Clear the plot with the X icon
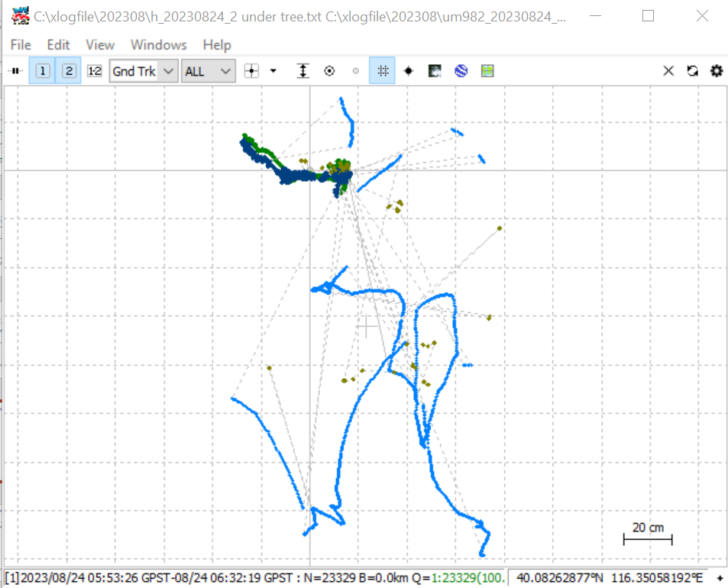728x588 pixels. tap(668, 71)
